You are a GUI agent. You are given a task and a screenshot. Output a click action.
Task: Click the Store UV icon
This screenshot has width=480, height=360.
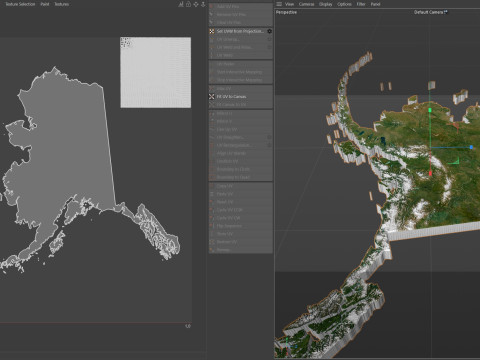point(211,234)
